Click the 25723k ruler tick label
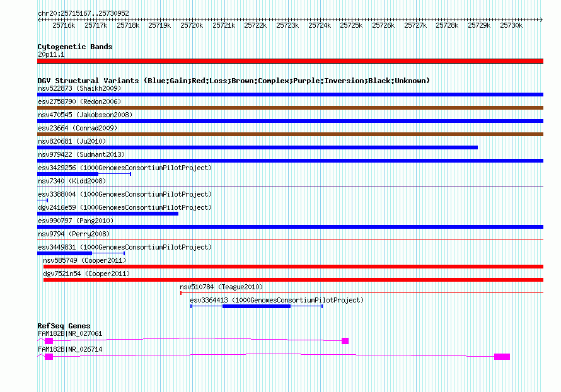 tap(287, 25)
